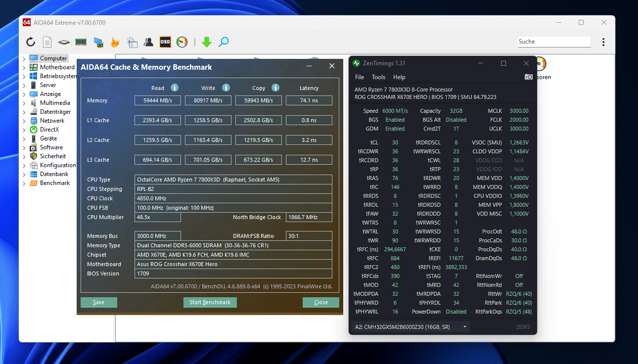Expand the Motherboard tree node arrow
Screen dimensions: 638x364
24,67
